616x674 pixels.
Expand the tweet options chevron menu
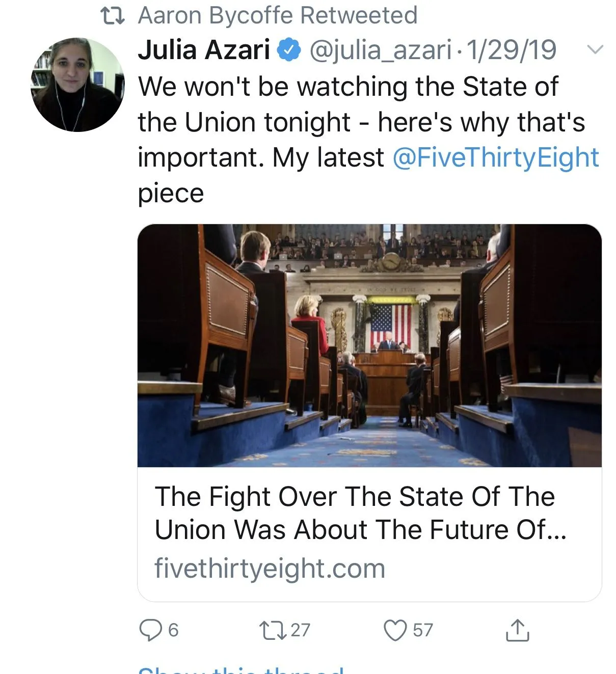click(x=595, y=50)
